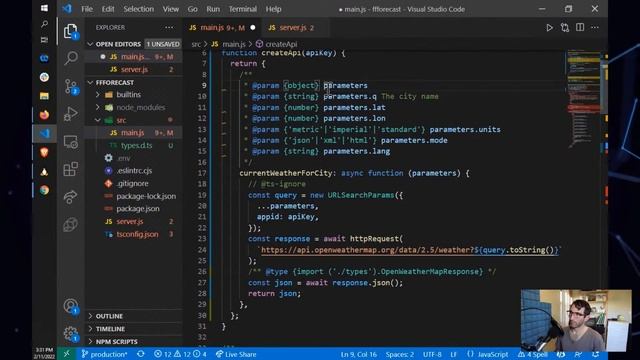Image resolution: width=640 pixels, height=360 pixels.
Task: Open the Source Control view
Action: point(71,86)
